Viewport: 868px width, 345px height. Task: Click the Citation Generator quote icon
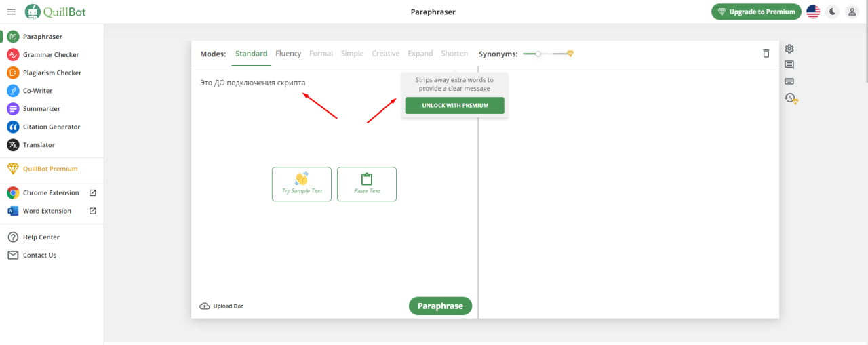[12, 127]
